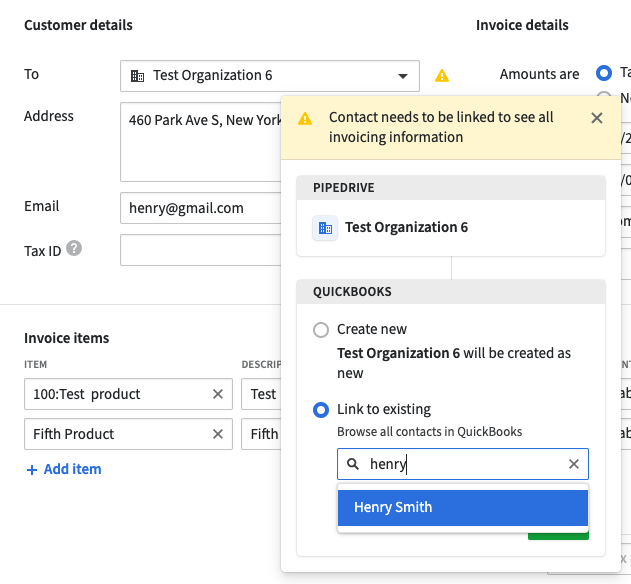Click the organization icon in the To field
This screenshot has width=631, height=584.
(138, 76)
